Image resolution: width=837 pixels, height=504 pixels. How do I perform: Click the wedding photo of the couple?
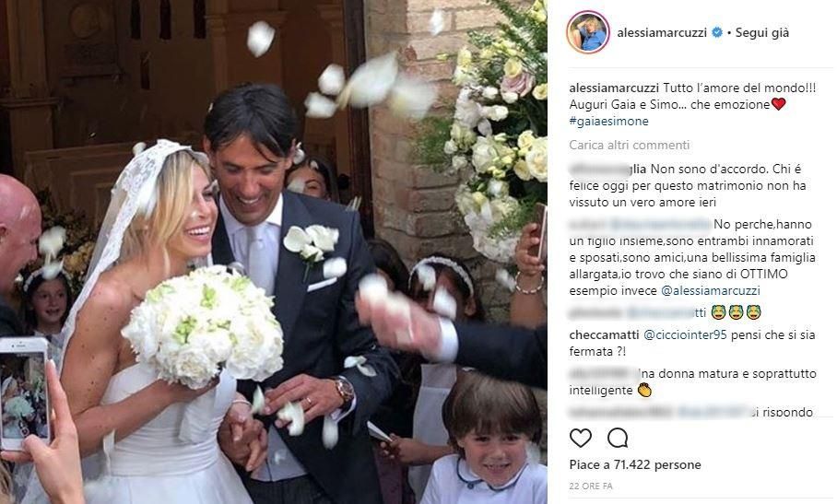[273, 252]
